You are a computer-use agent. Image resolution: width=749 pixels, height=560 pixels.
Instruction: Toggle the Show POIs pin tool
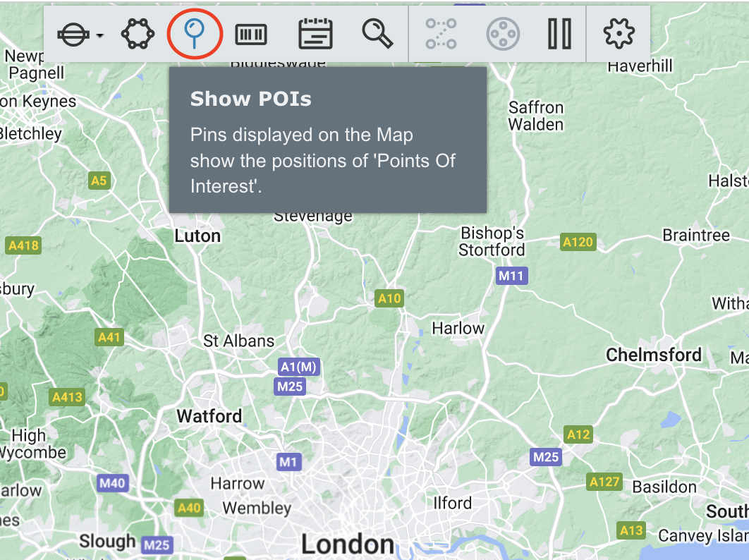[195, 34]
